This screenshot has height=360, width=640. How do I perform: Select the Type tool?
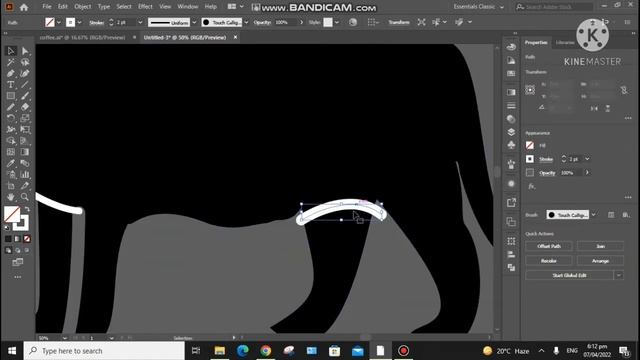point(11,84)
